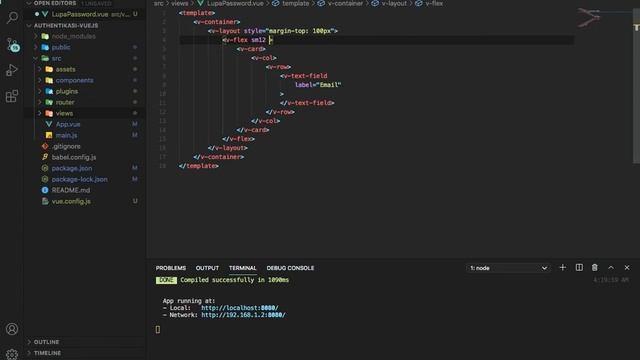Switch to DEBUG CONSOLE tab
The height and width of the screenshot is (360, 640).
290,268
